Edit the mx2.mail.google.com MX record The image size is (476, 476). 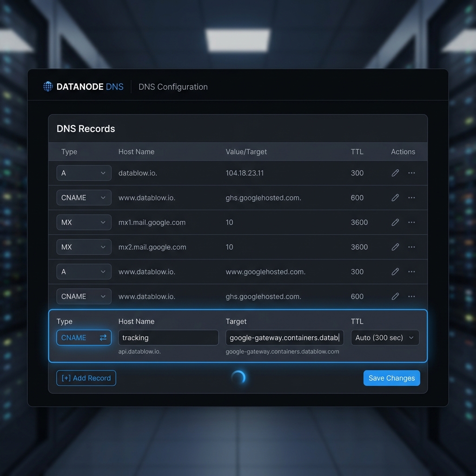pyautogui.click(x=395, y=247)
